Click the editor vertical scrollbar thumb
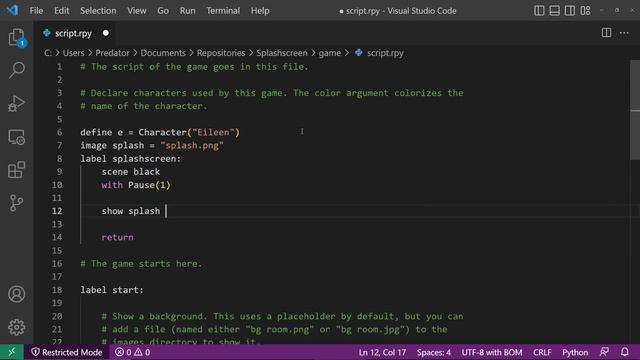This screenshot has width=640, height=360. pos(635,110)
